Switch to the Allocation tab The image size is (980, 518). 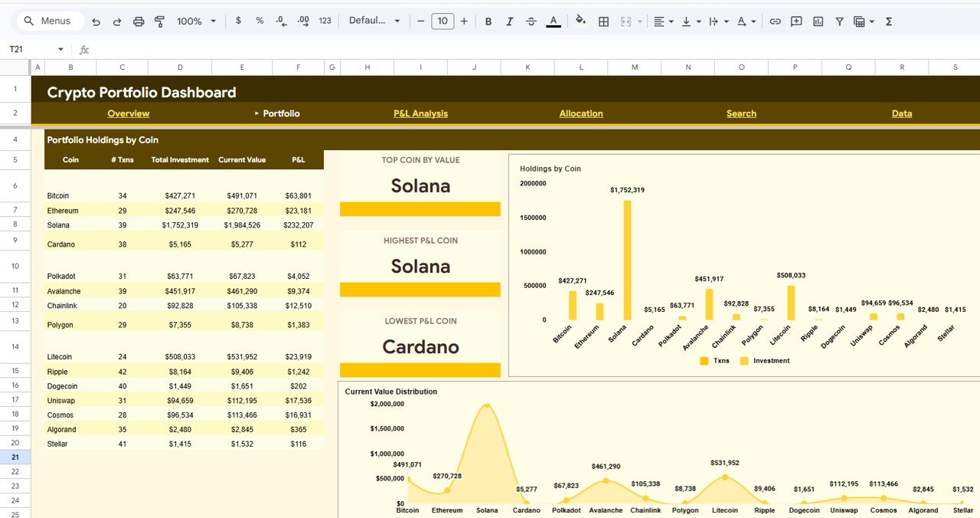click(x=581, y=113)
